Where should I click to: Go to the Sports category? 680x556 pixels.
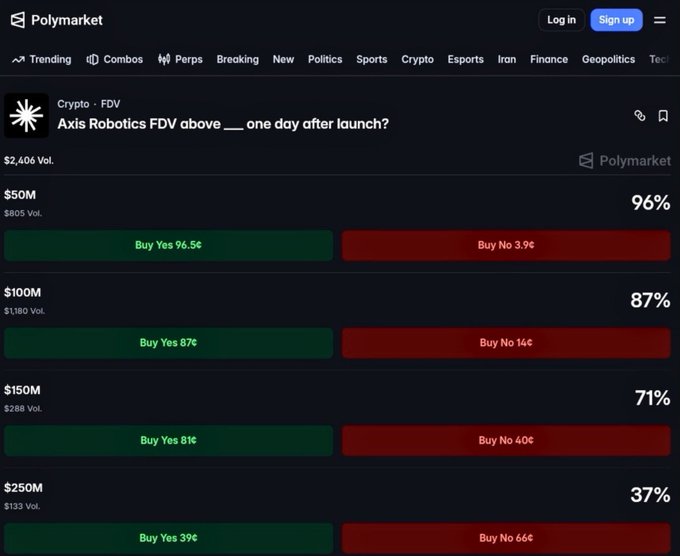[372, 59]
